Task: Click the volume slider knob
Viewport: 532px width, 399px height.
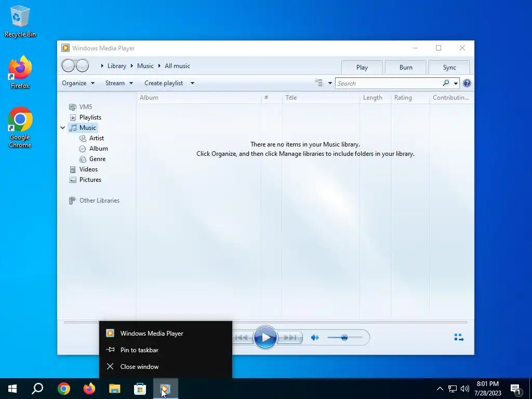Action: pos(344,338)
